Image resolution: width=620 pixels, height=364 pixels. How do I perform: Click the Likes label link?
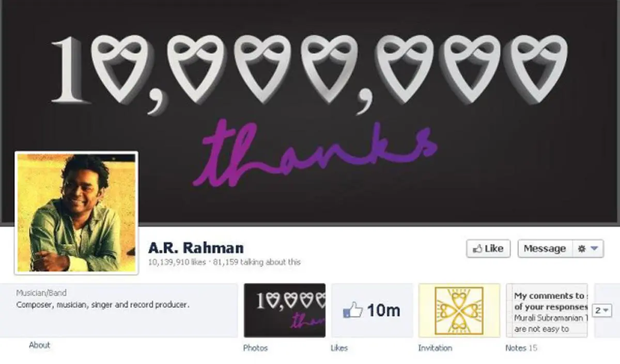(x=339, y=348)
